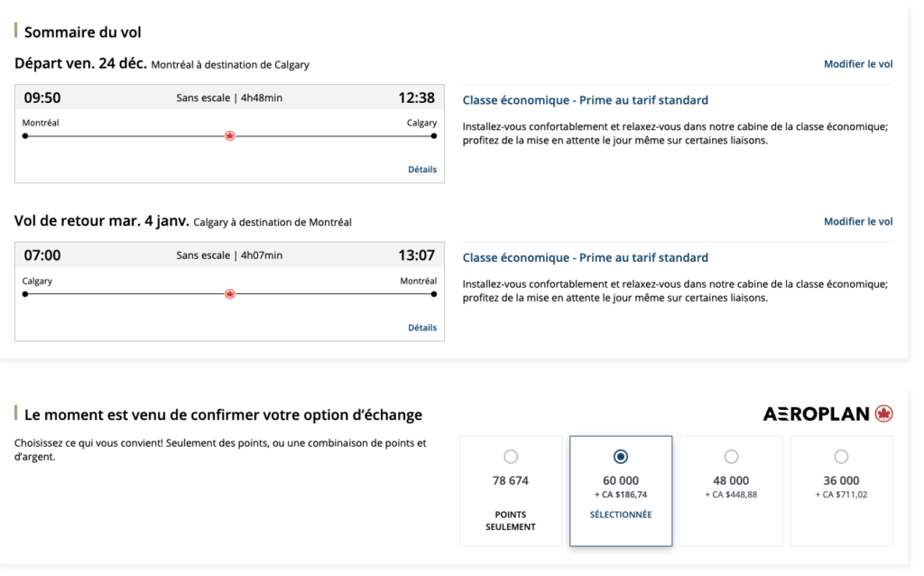Screen dimensions: 924x576
Task: Click Modifier le vol for the 24 déc. departure
Action: (x=857, y=64)
